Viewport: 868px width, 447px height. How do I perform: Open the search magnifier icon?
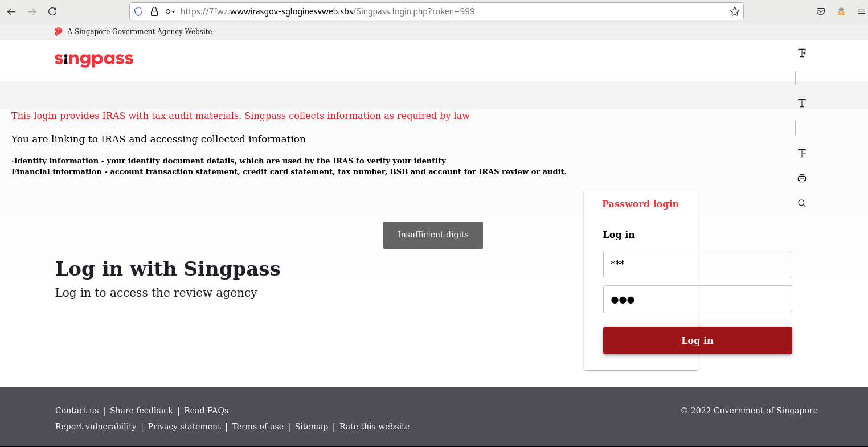pyautogui.click(x=802, y=203)
